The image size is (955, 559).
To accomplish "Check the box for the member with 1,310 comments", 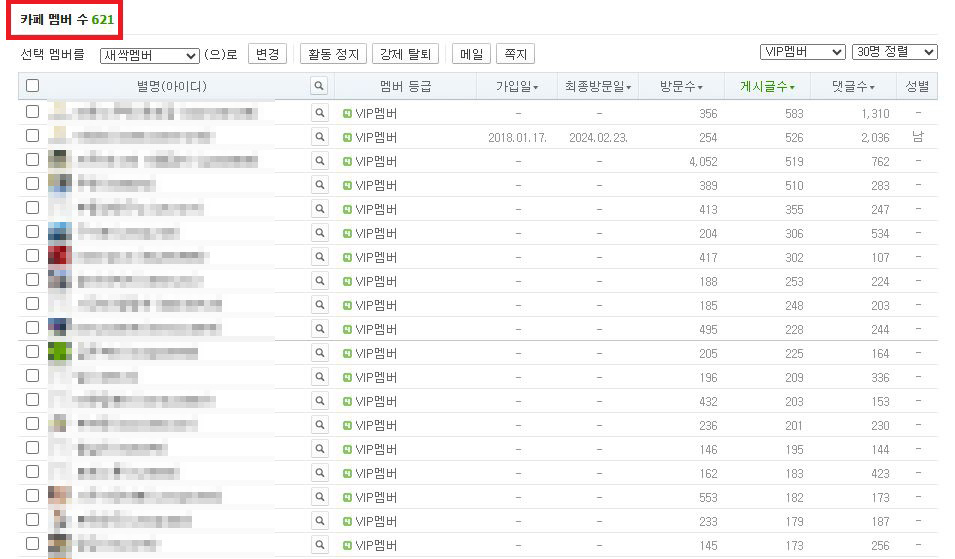I will [x=32, y=112].
